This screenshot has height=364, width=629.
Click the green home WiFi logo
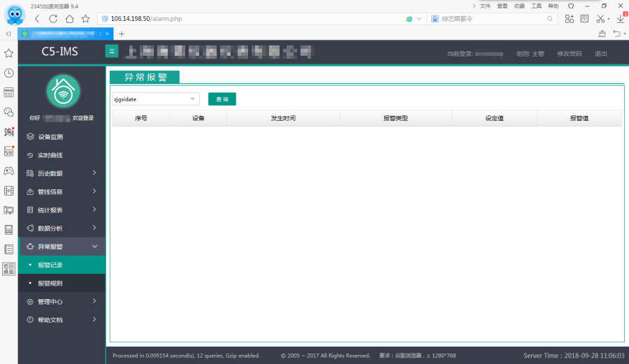click(x=63, y=91)
